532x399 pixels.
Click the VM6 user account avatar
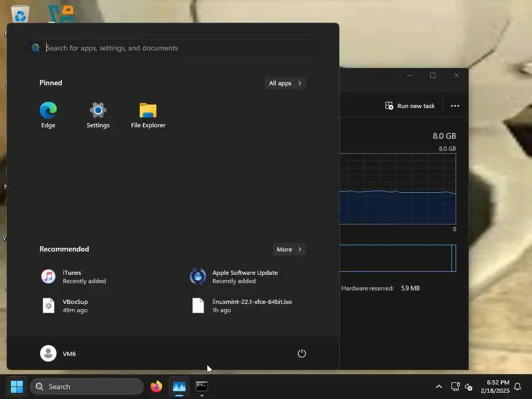click(48, 353)
